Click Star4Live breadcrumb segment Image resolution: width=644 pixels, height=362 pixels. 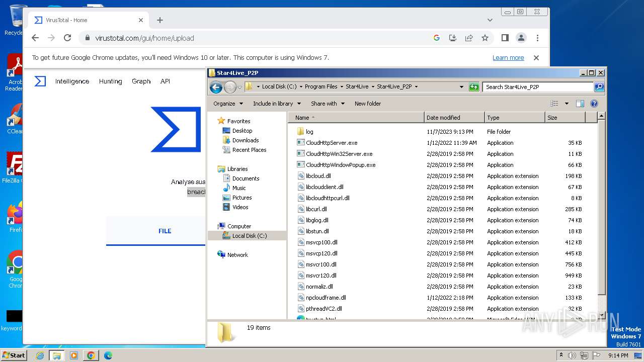357,86
